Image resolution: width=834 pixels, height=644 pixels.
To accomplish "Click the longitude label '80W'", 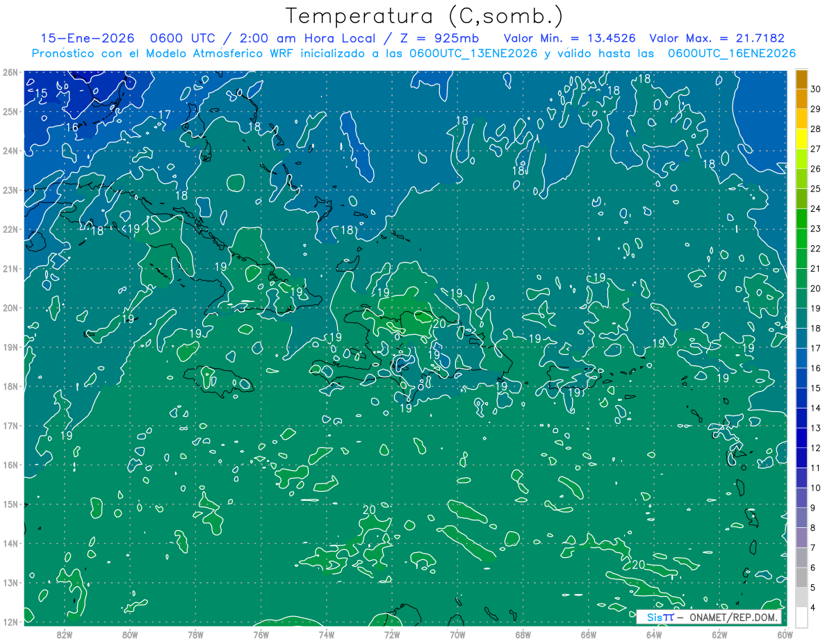I will pyautogui.click(x=130, y=634).
